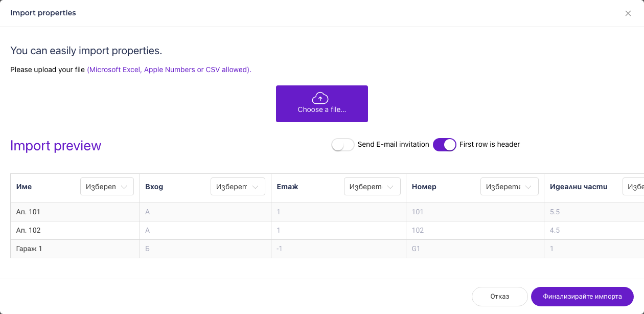Click the Име column header label
The image size is (644, 314).
tap(24, 187)
